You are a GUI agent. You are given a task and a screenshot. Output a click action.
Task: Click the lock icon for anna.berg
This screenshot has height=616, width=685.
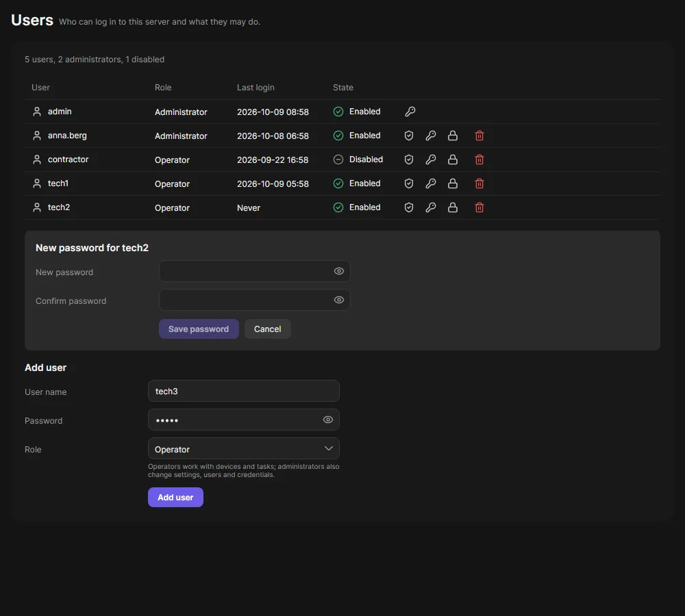(x=453, y=136)
